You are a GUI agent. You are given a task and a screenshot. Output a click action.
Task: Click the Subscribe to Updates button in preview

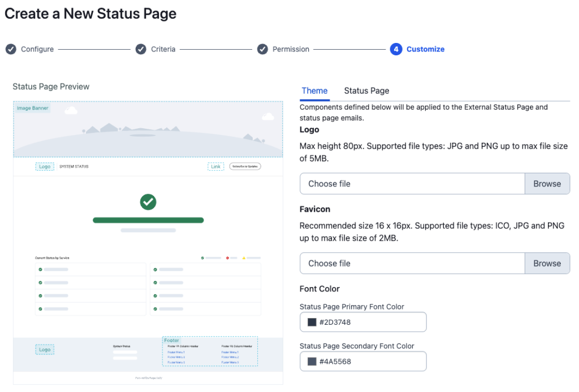tap(245, 167)
